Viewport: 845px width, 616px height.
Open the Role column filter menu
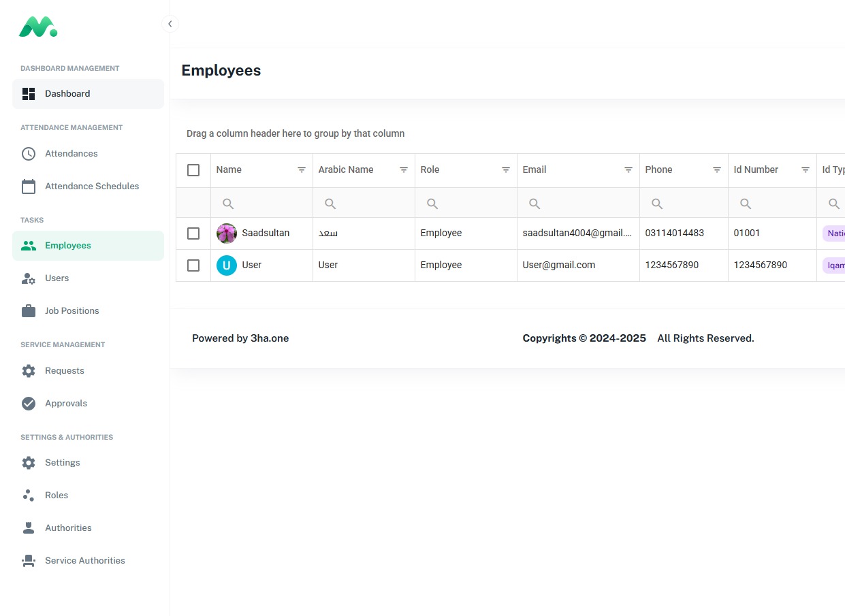tap(506, 170)
